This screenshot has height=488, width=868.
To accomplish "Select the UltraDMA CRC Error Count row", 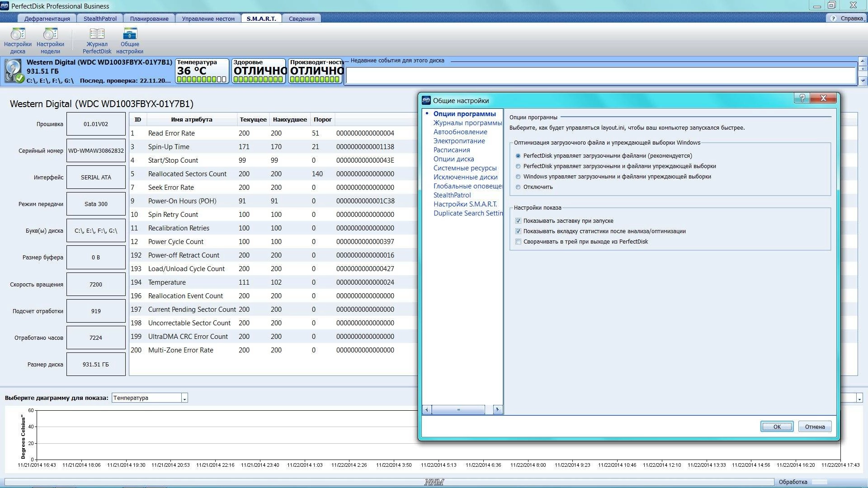I will pyautogui.click(x=273, y=337).
